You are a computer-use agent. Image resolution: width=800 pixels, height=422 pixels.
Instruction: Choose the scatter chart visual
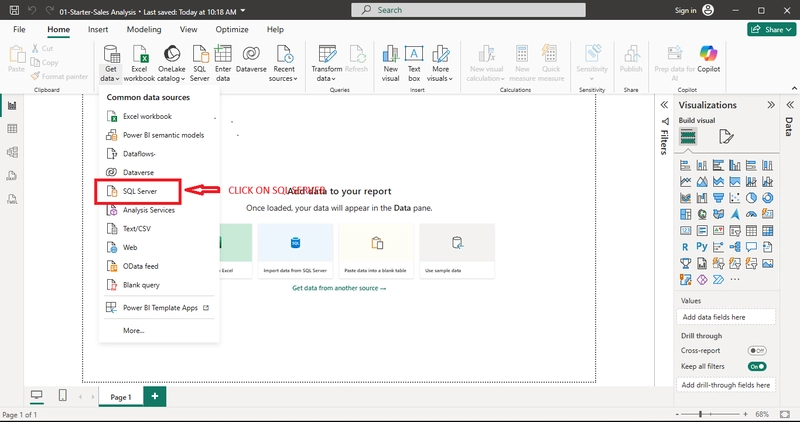(735, 197)
